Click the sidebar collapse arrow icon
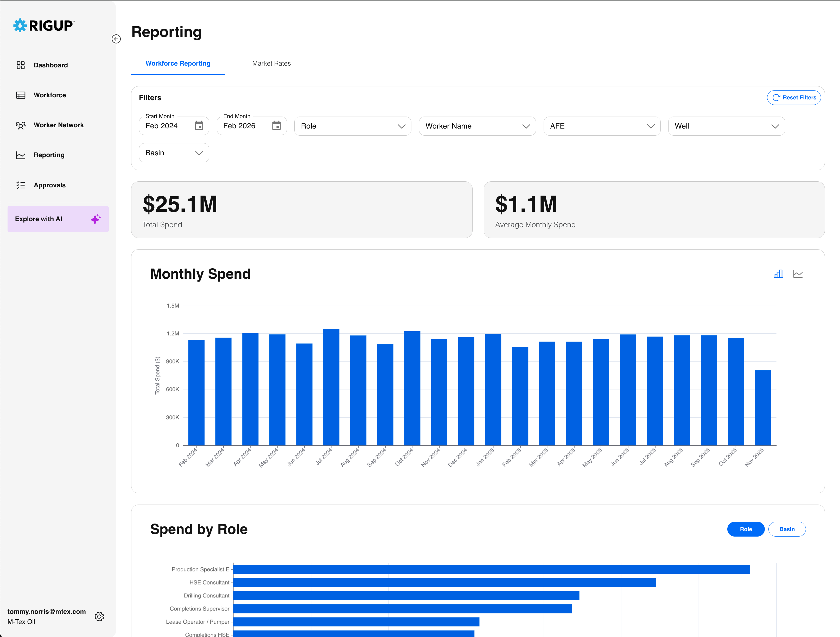Viewport: 840px width, 637px height. point(116,39)
